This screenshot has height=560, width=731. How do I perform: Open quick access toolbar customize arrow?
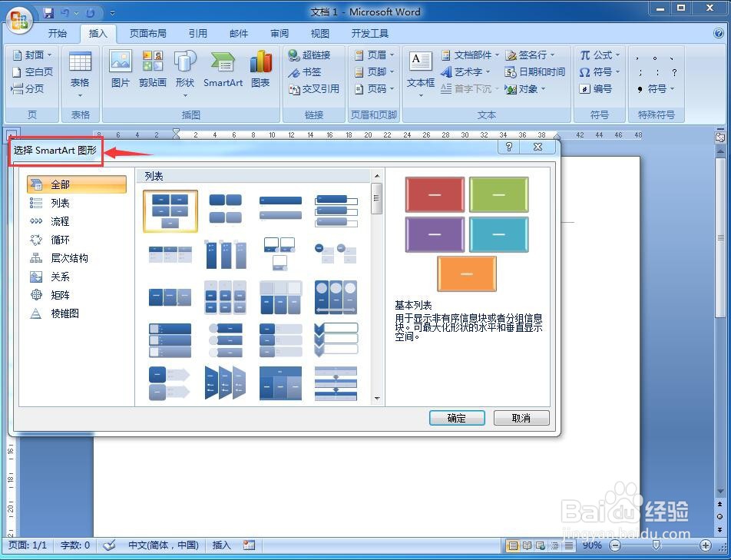point(113,13)
